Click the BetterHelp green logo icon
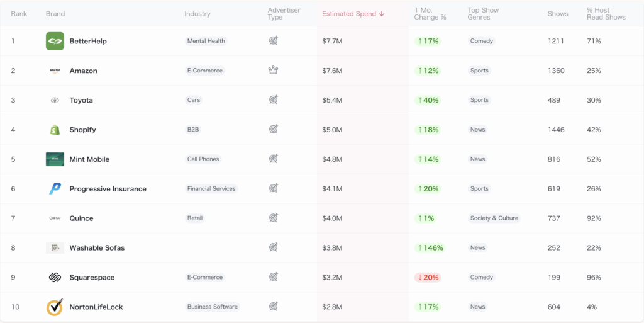Image resolution: width=644 pixels, height=323 pixels. point(55,41)
